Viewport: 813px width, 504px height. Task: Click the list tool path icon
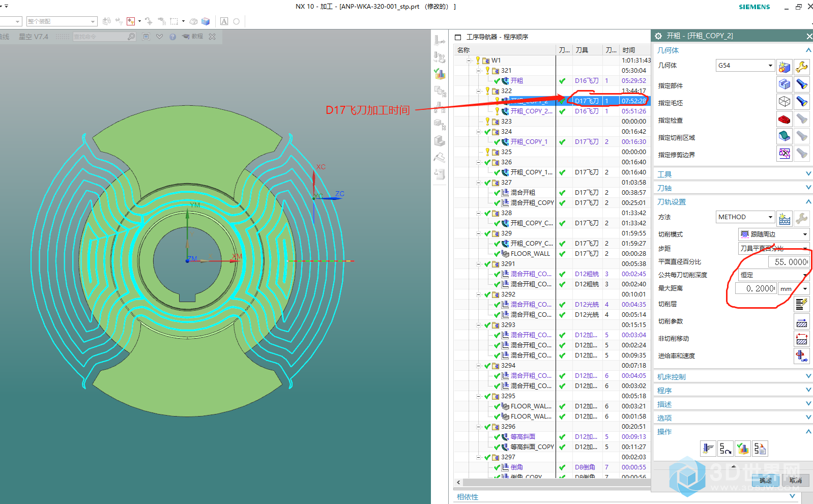[760, 449]
